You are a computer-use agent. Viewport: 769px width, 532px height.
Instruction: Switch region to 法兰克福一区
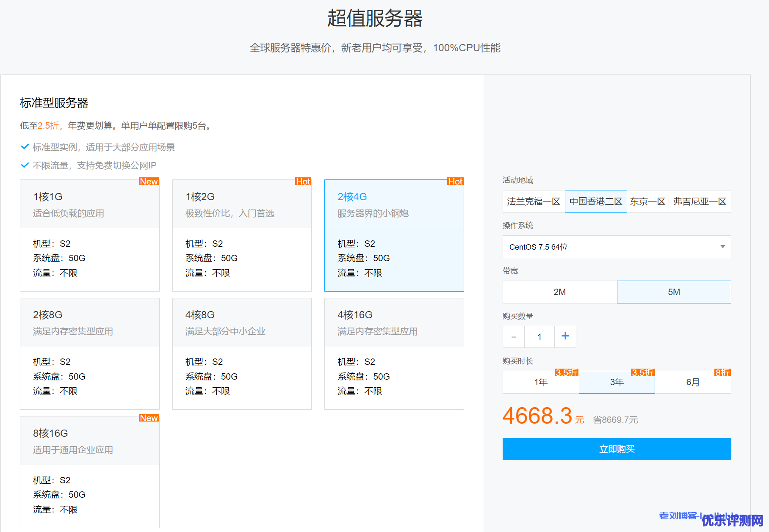pyautogui.click(x=534, y=201)
